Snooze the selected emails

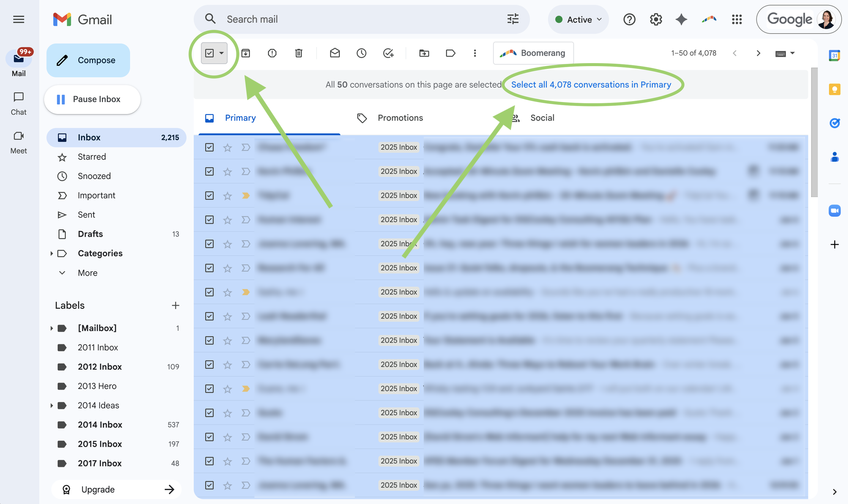[361, 53]
